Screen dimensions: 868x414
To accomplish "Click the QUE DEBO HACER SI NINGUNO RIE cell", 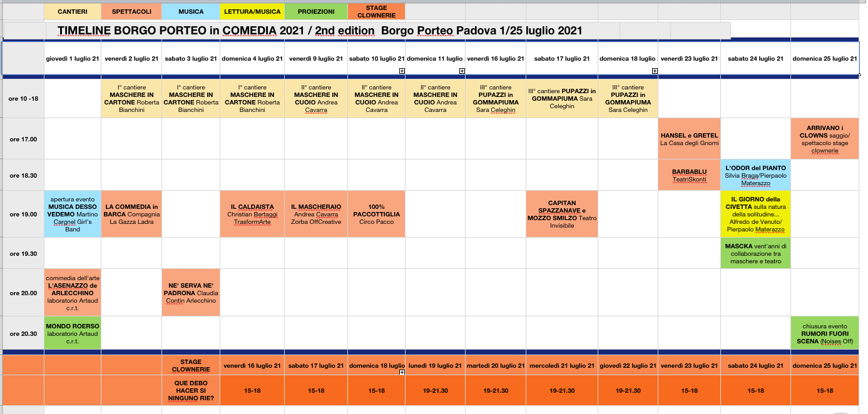I will coord(191,390).
